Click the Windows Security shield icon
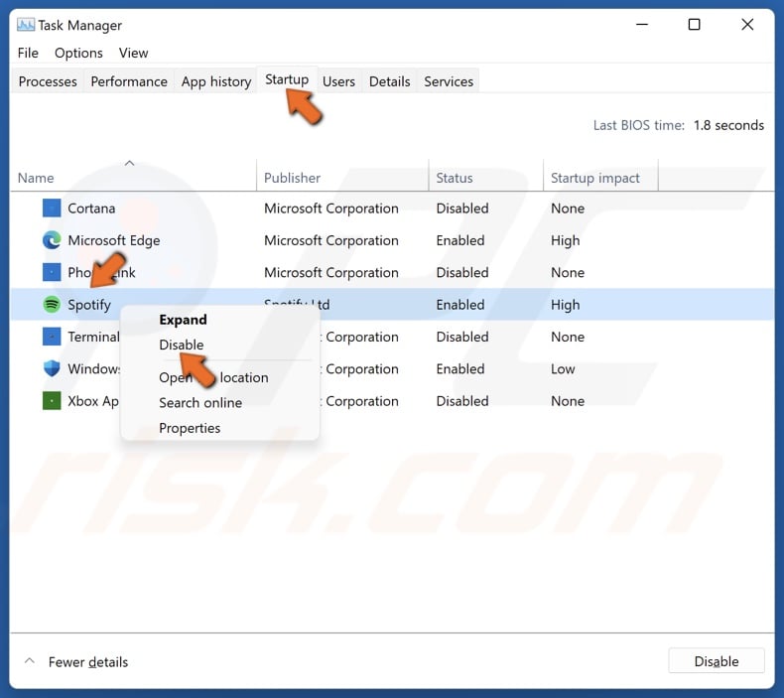Screen dimensions: 784x698 pyautogui.click(x=52, y=368)
